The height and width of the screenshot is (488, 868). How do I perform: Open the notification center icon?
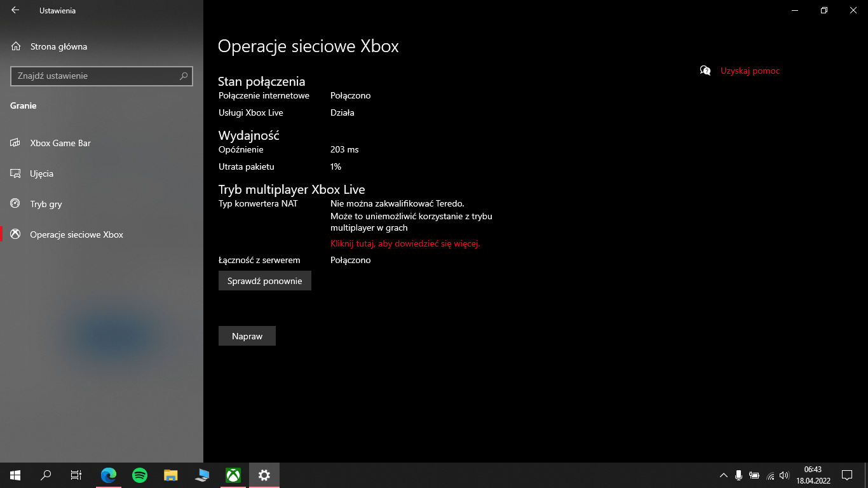pos(846,475)
